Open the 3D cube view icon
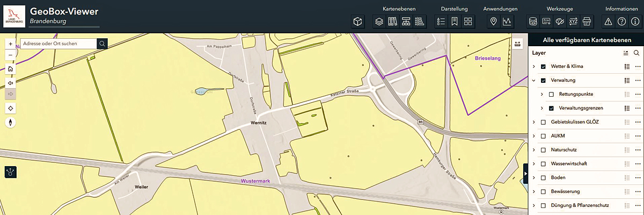Screen dimensions: 644x215 tap(358, 21)
